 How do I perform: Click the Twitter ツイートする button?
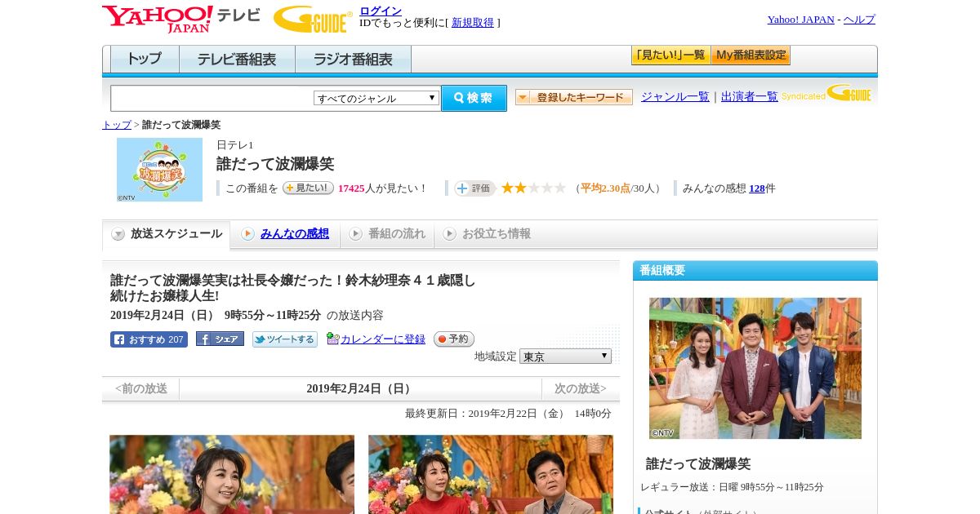[285, 339]
